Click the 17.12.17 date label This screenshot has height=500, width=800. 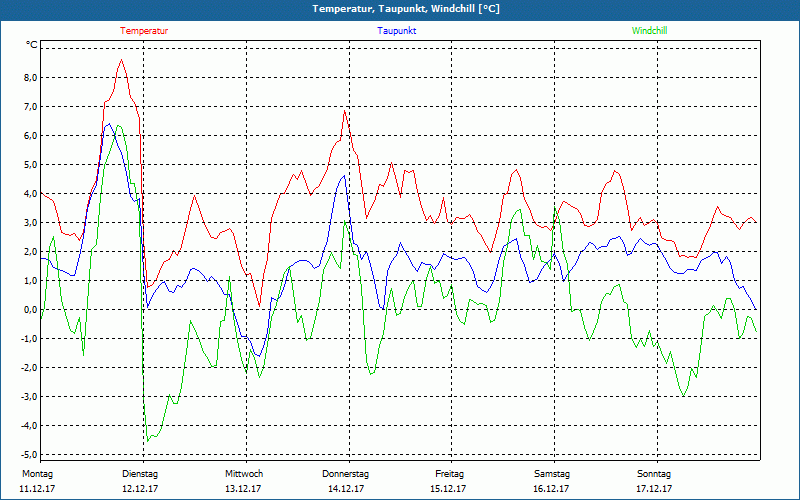pos(654,489)
